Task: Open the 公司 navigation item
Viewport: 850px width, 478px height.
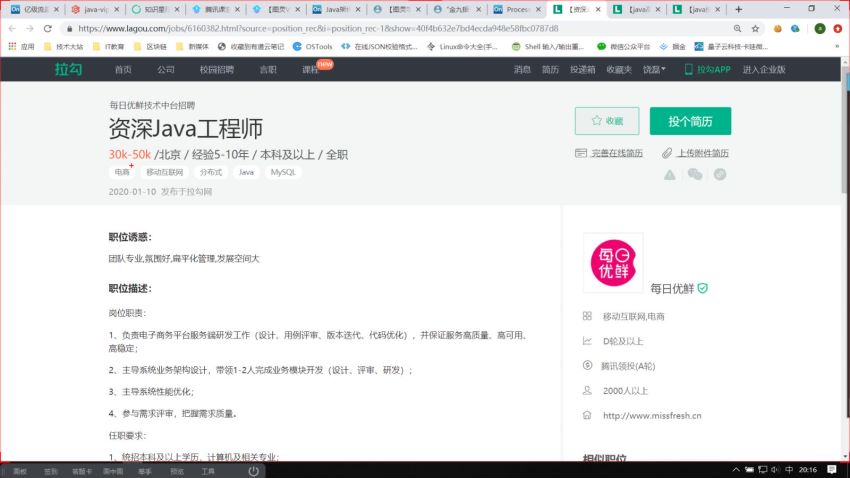Action: [x=166, y=69]
